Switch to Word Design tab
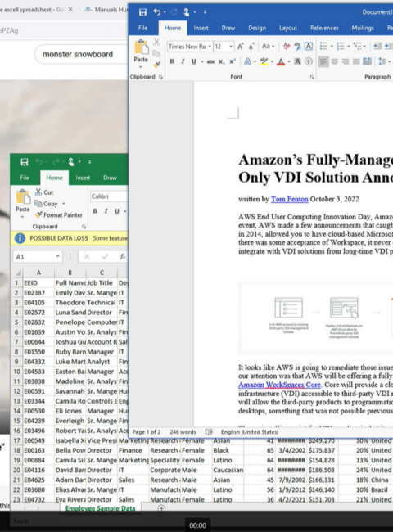Image resolution: width=393 pixels, height=532 pixels. 257,28
